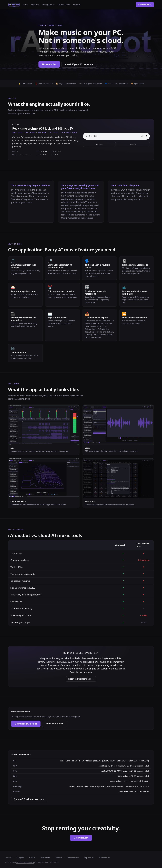
Task: Open the Provenance screenshot thumbnail
Action: coord(118,478)
